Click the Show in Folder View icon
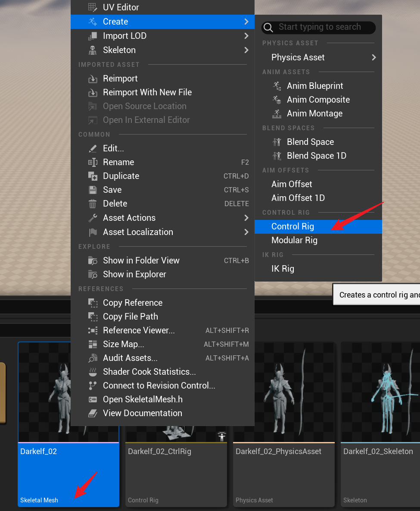The image size is (420, 511). pos(93,261)
